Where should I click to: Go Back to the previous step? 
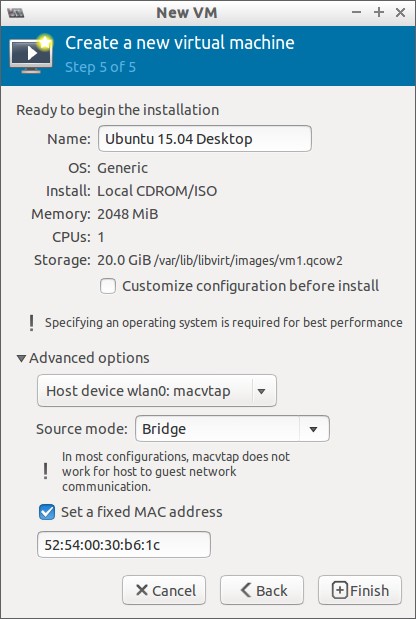pos(262,591)
